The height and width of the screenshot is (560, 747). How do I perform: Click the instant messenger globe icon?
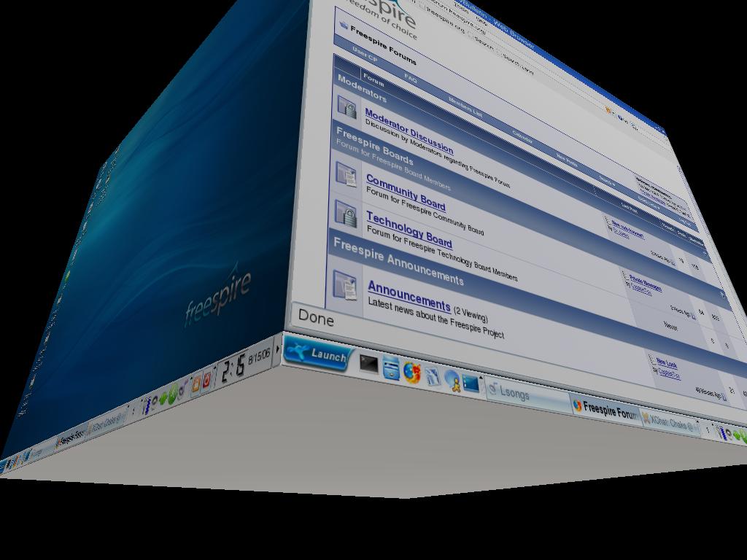tap(451, 381)
